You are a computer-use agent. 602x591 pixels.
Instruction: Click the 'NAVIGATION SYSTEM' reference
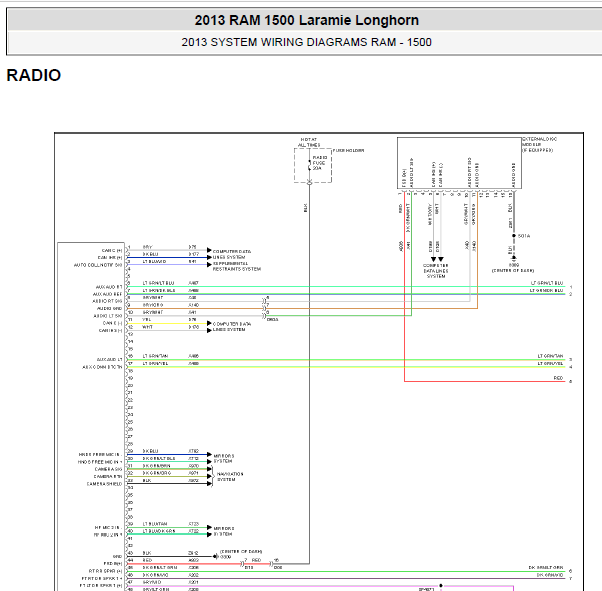[x=230, y=477]
